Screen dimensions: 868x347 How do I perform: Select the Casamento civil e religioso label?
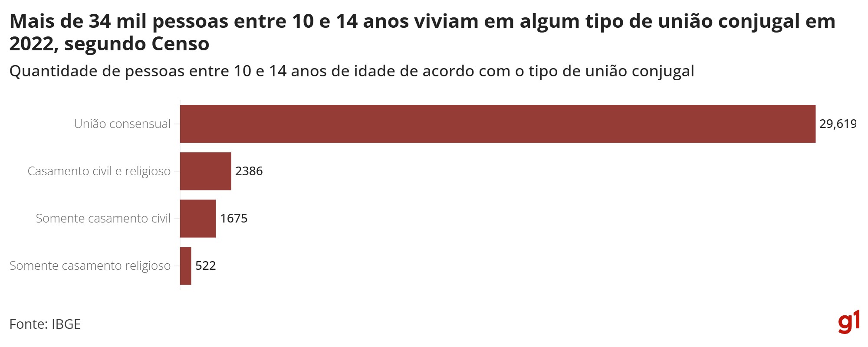click(99, 171)
